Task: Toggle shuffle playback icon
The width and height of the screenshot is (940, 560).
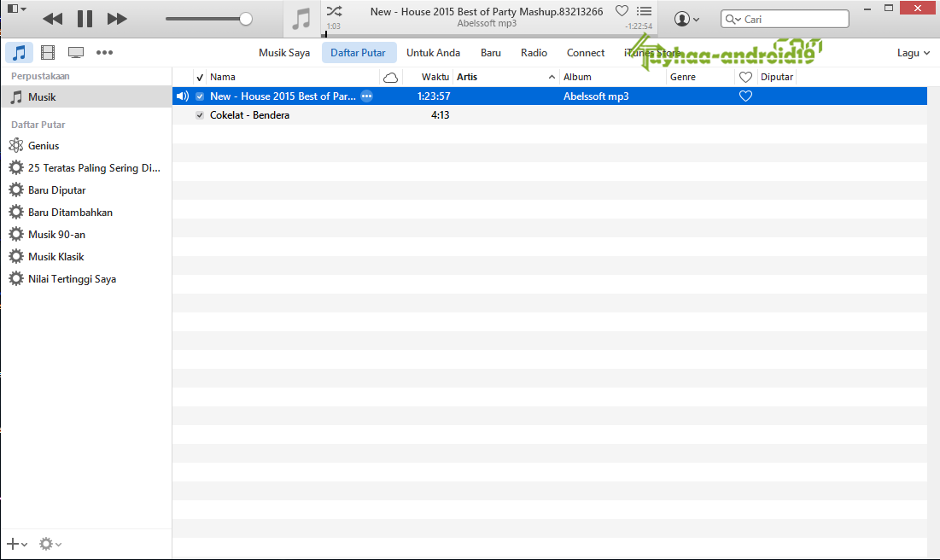Action: 334,11
